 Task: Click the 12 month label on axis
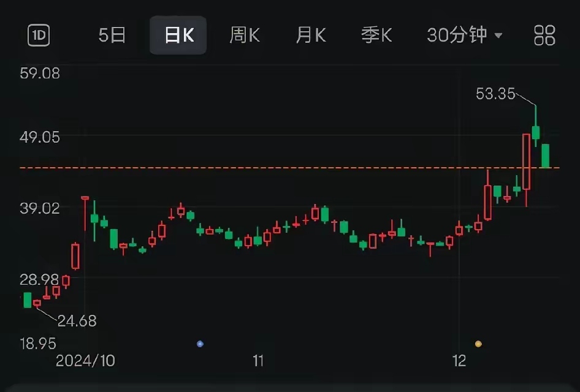tap(459, 361)
